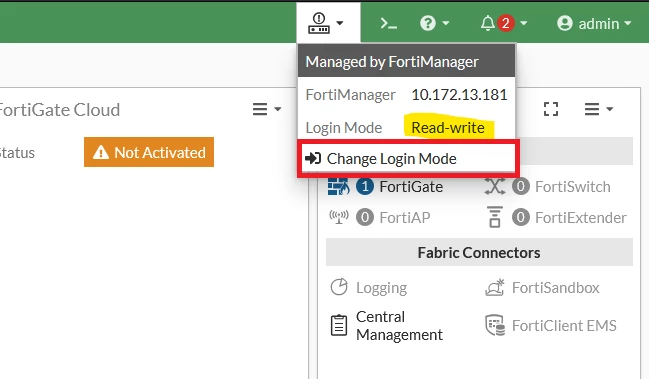Click the FortiSandbox icon
Screen dimensions: 649x379
click(495, 287)
